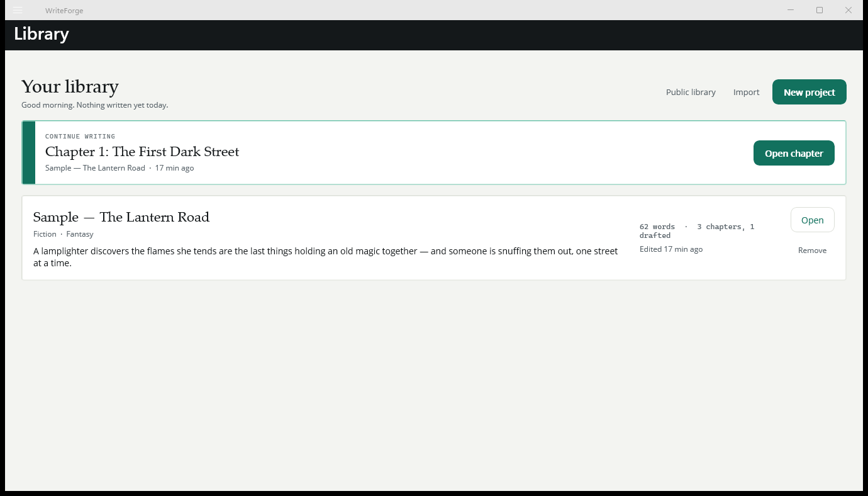Click the New project button
The width and height of the screenshot is (868, 496).
click(810, 92)
